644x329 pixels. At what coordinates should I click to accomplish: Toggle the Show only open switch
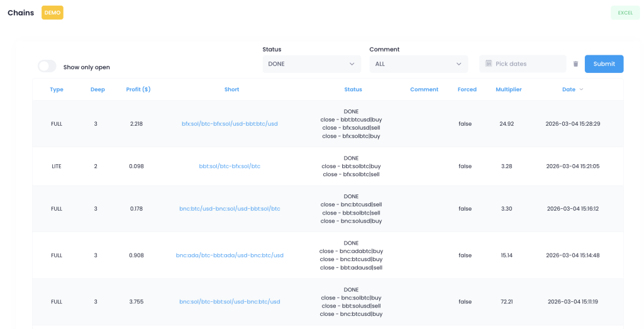click(x=47, y=67)
